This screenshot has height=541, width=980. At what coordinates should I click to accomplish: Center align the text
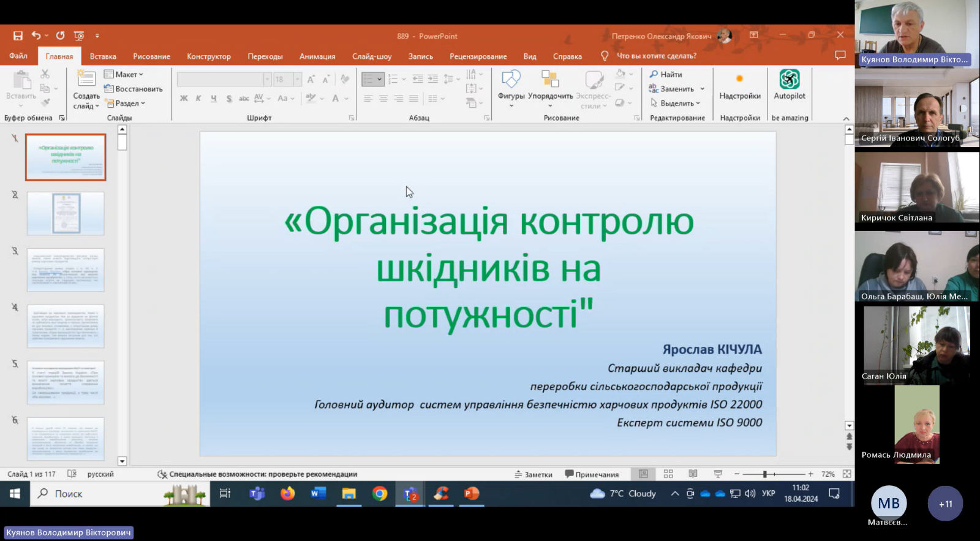point(383,98)
